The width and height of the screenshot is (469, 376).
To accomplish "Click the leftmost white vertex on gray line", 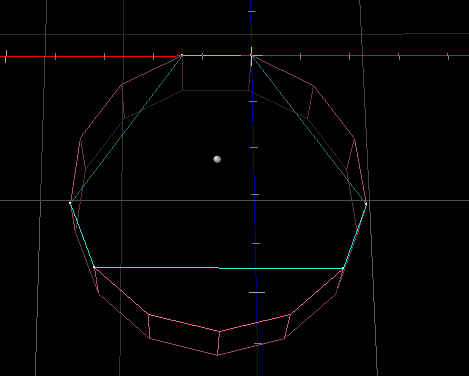I will [70, 202].
